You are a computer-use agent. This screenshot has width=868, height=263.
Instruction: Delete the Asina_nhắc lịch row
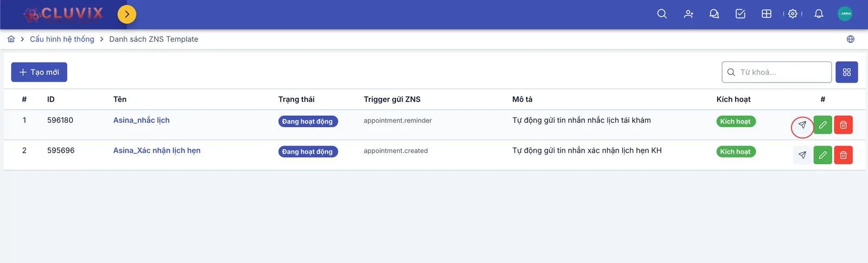[x=844, y=125]
